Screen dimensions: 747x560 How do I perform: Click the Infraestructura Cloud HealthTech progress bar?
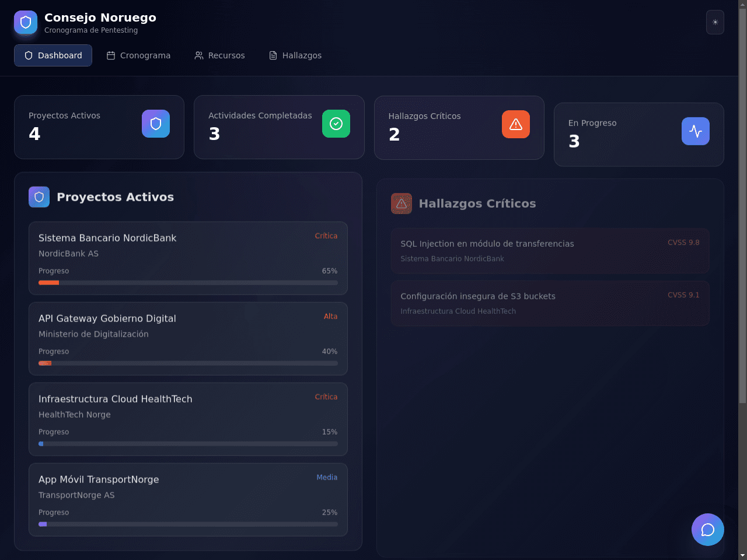pyautogui.click(x=188, y=444)
